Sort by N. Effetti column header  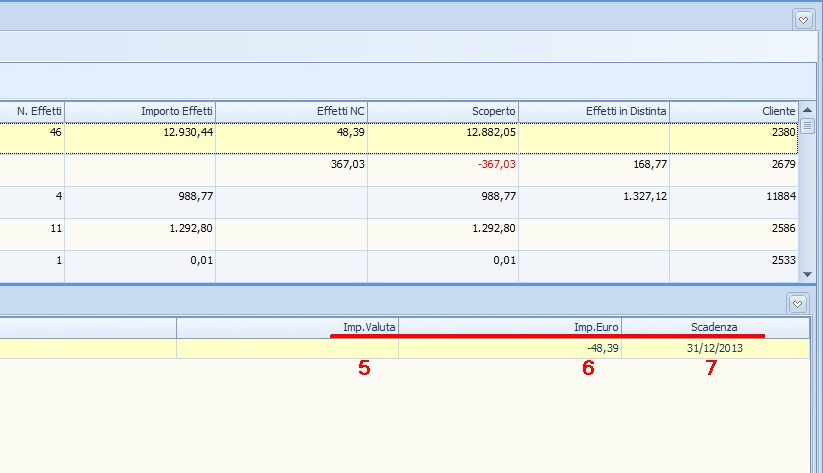pyautogui.click(x=32, y=111)
